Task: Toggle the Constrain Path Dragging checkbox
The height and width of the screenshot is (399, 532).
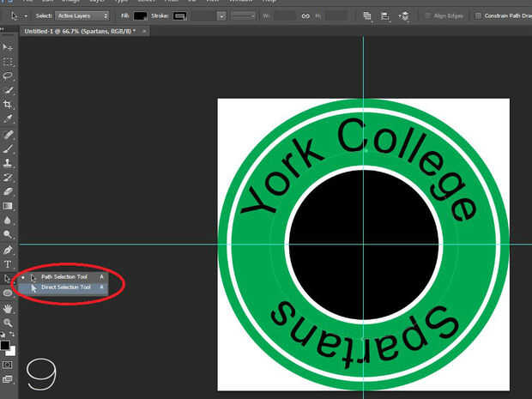Action: pos(478,16)
